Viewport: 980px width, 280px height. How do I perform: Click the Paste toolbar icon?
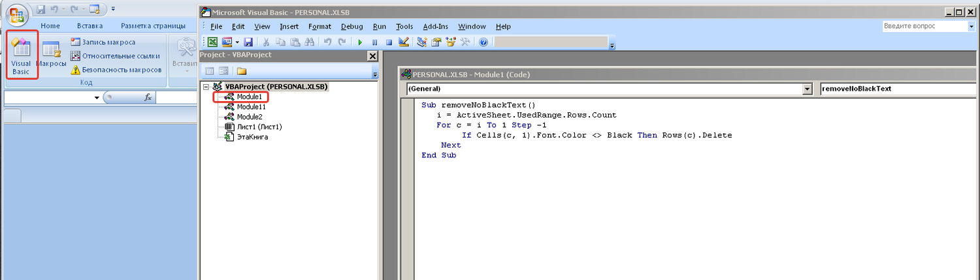(x=294, y=42)
